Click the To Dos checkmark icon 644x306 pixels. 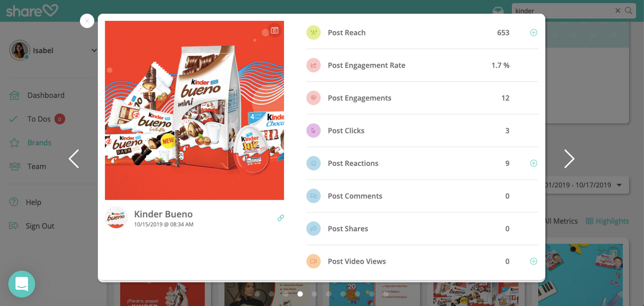point(13,119)
